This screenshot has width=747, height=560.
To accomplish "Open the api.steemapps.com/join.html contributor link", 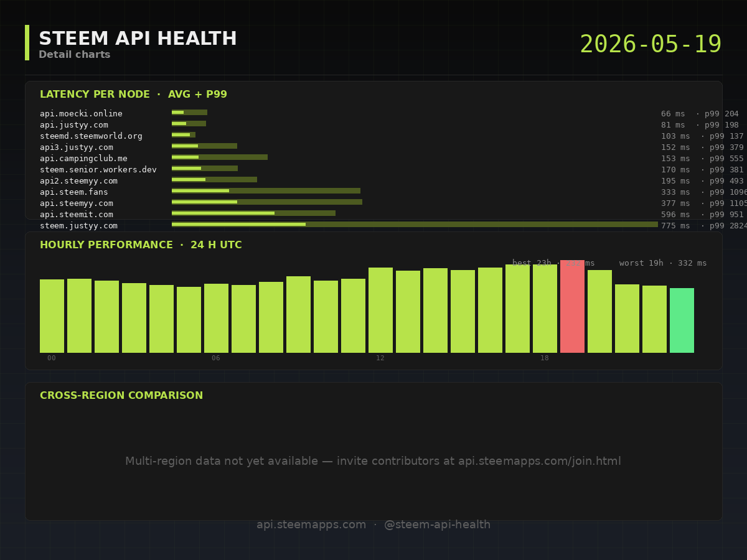I will 539,461.
